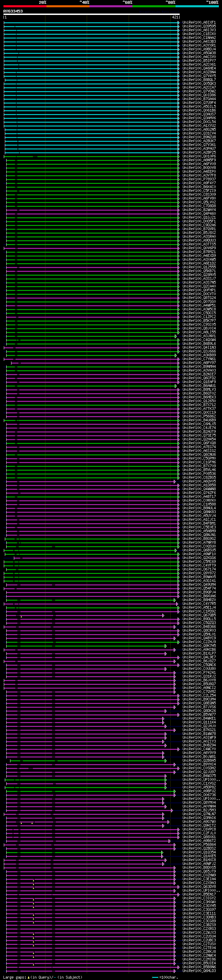Select hit label UniRef100_Q88X61
222x980 pixels.
click(x=199, y=837)
